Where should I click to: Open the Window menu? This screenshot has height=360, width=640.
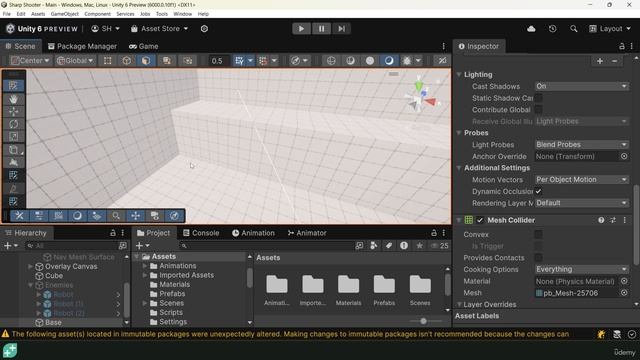tap(182, 14)
